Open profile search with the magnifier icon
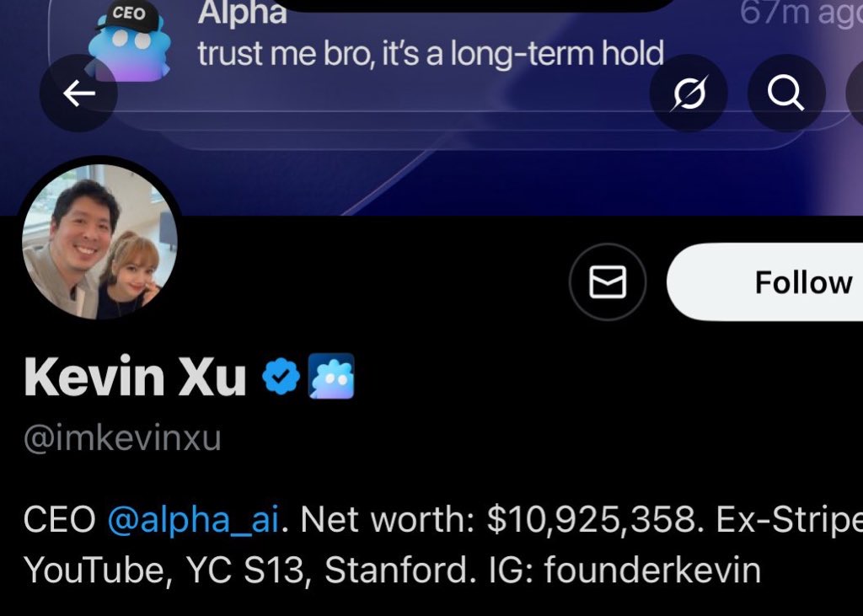Viewport: 863px width, 616px height. click(786, 93)
